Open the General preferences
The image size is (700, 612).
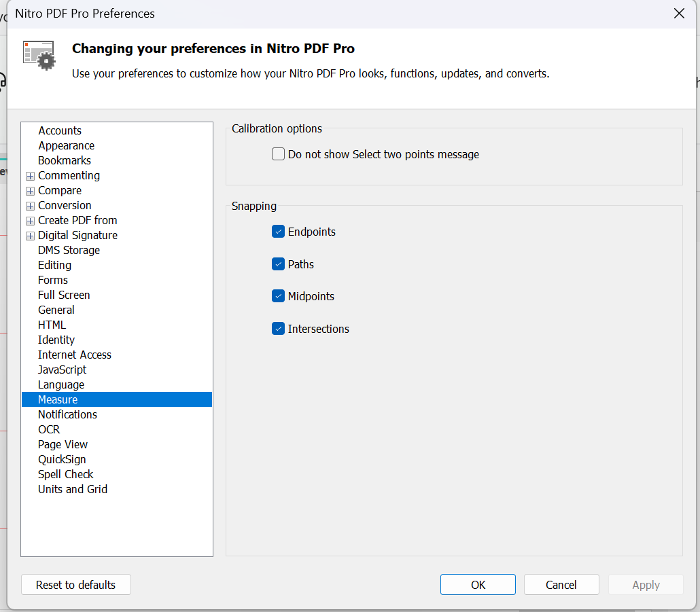tap(56, 310)
